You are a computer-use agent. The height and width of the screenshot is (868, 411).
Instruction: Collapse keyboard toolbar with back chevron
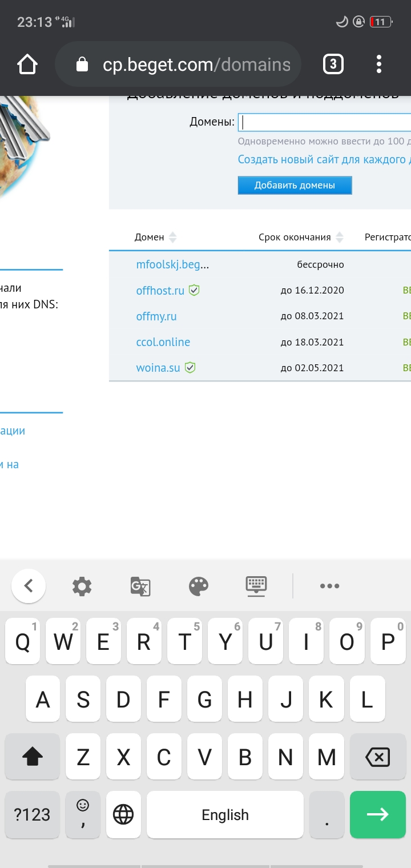29,586
